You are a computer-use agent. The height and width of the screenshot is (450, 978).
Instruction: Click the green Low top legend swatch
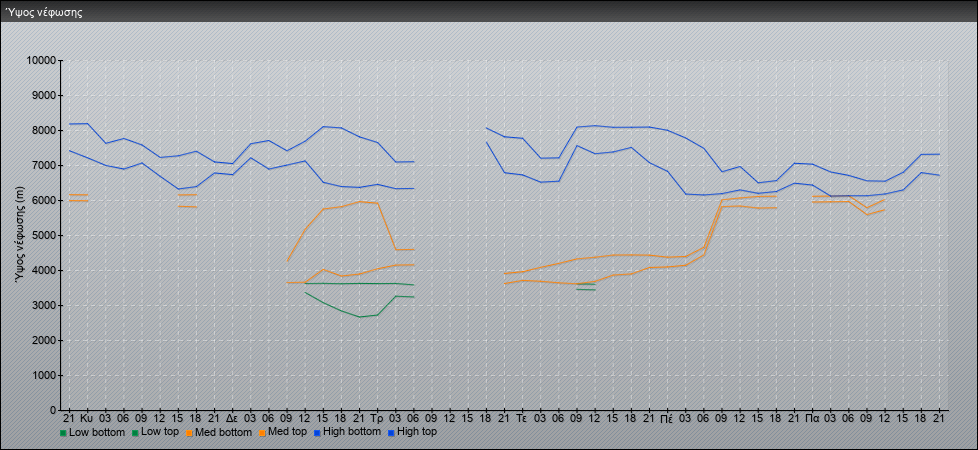(135, 433)
